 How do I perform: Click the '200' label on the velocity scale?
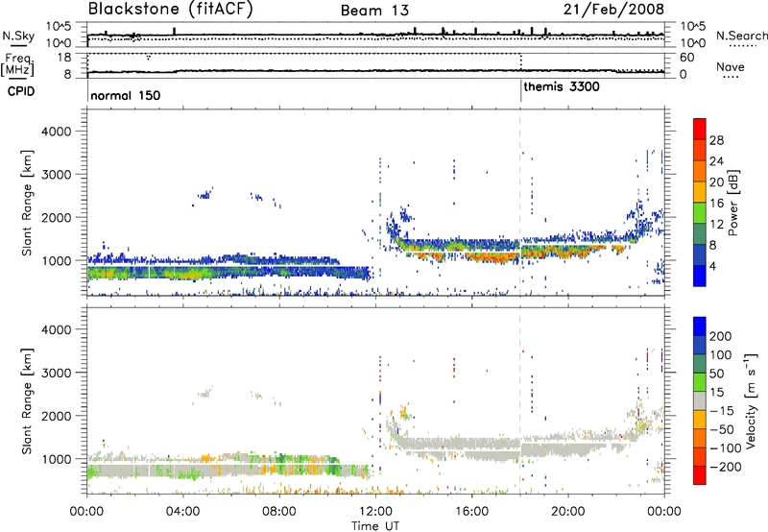721,336
